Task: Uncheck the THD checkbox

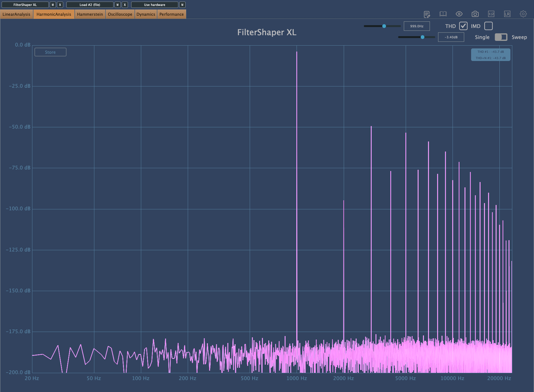Action: [463, 26]
